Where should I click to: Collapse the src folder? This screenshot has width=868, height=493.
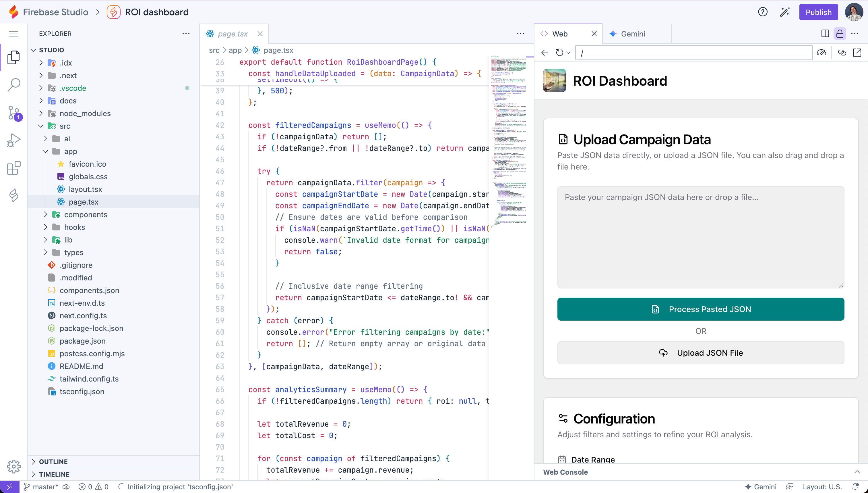(x=41, y=126)
